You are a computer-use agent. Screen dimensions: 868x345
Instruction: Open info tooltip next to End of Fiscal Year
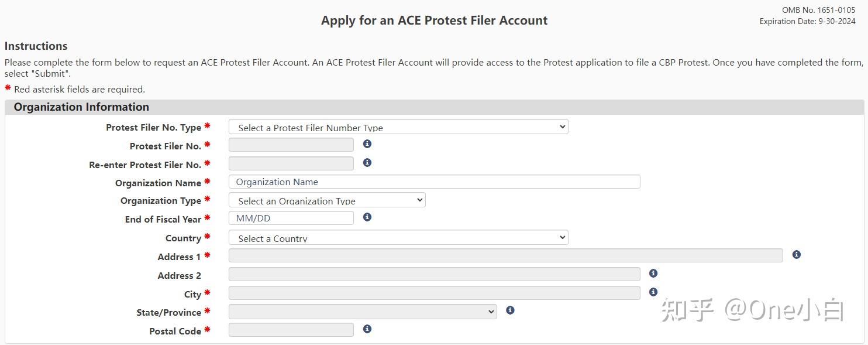tap(367, 216)
